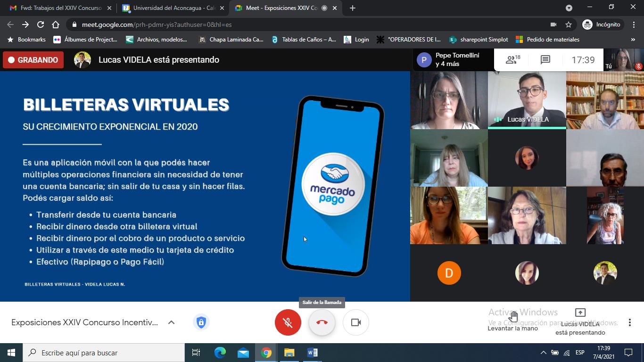Open a new browser tab
The image size is (644, 362).
click(x=353, y=8)
